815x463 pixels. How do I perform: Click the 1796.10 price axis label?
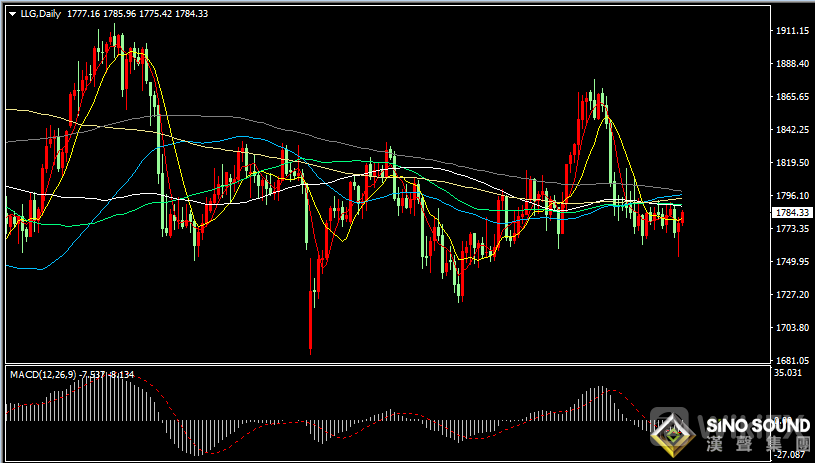pos(790,196)
